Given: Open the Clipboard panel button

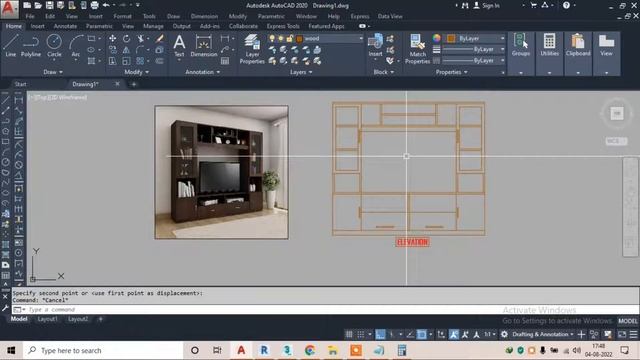Looking at the screenshot, I should 578,53.
